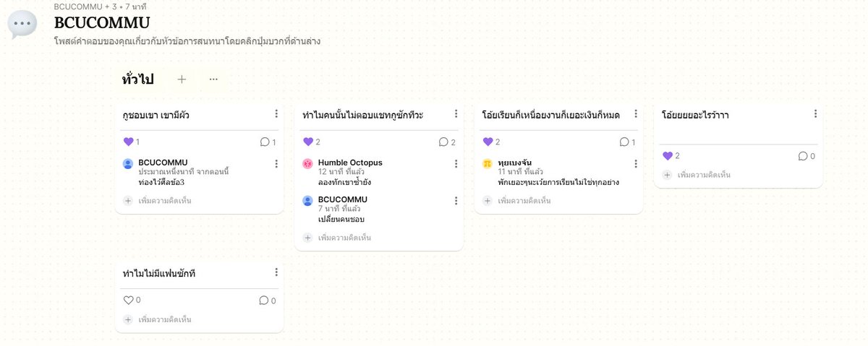Image resolution: width=868 pixels, height=346 pixels.
Task: Click the big BCUCOMMU board title
Action: [102, 22]
